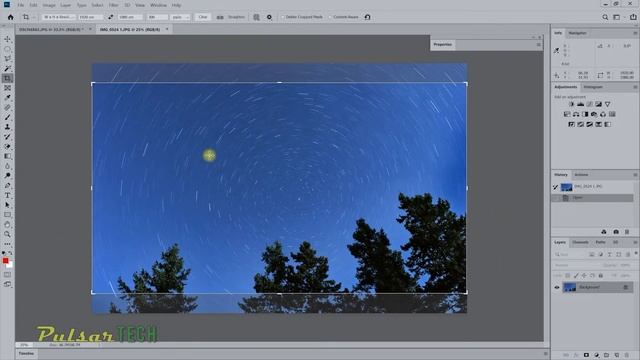Select the Pen tool

7,186
